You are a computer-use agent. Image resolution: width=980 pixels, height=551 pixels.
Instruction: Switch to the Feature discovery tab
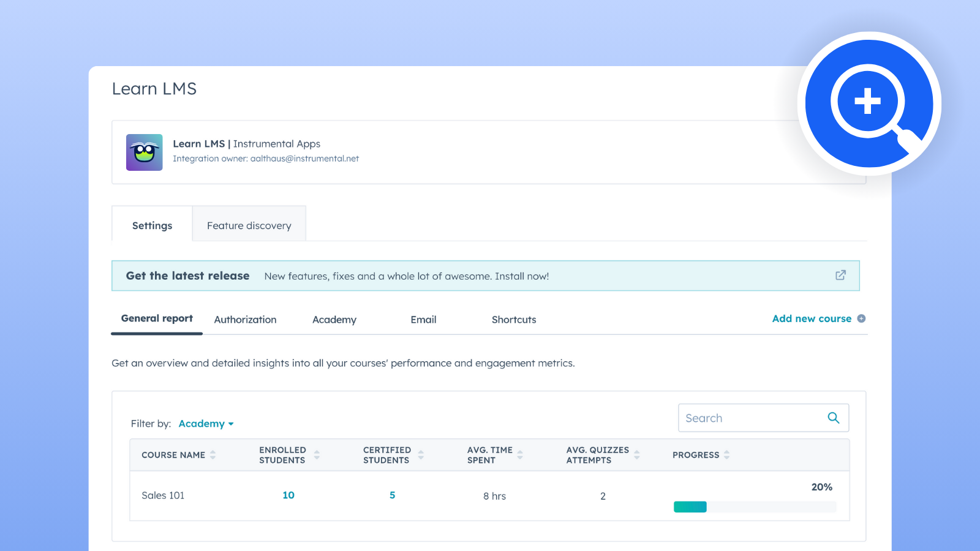point(249,225)
